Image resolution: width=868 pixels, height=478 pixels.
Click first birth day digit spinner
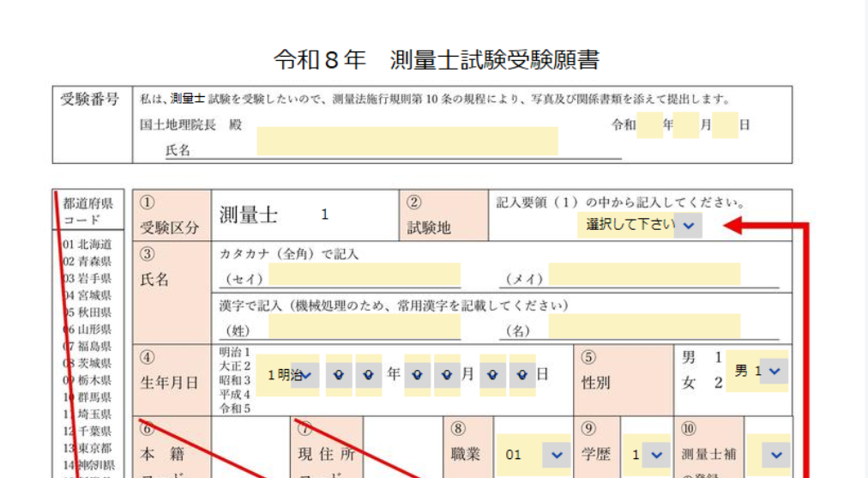(x=492, y=375)
